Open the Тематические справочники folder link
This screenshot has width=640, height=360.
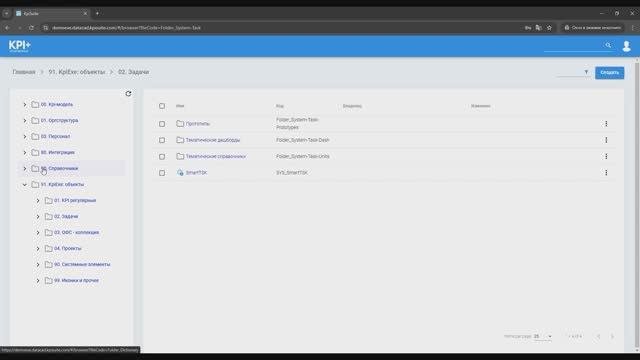pos(216,156)
